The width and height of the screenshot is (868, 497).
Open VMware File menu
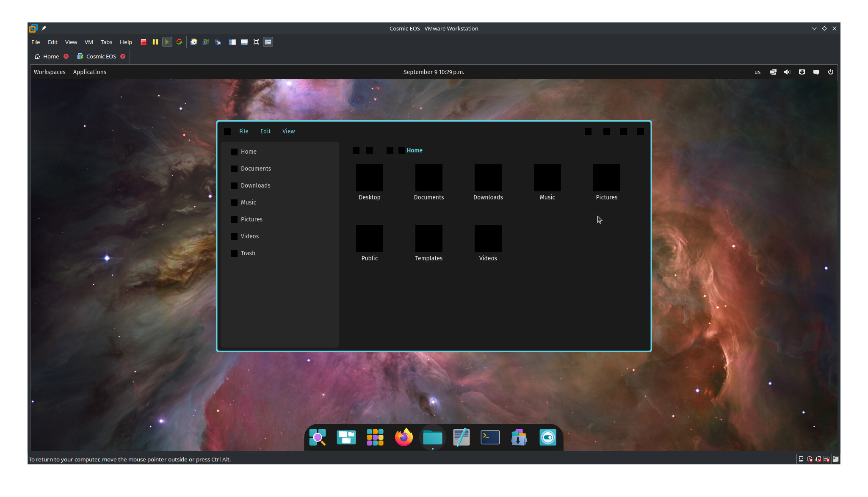(36, 42)
